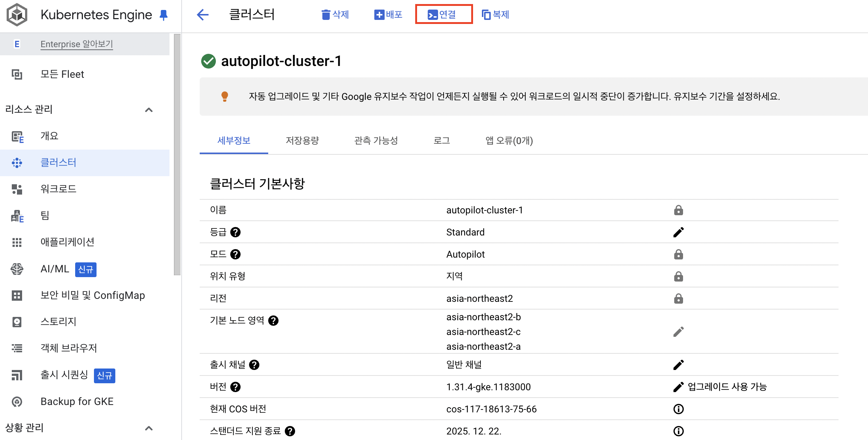Viewport: 868px width, 440px height.
Task: Click the 스토리지 disk icon
Action: point(17,322)
